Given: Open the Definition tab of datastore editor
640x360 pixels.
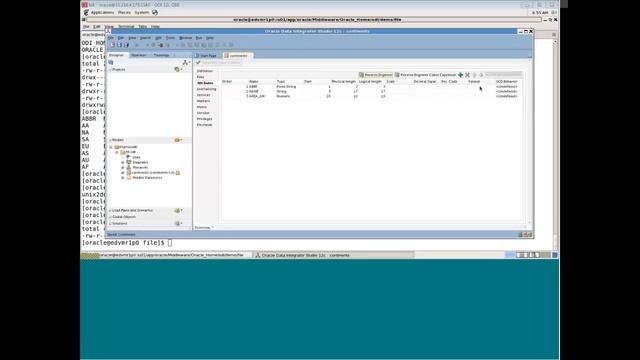Looking at the screenshot, I should coord(205,71).
